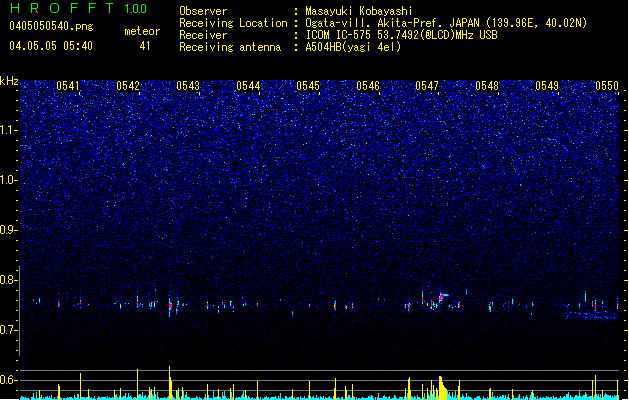This screenshot has width=629, height=400.
Task: Click the HROFFT 1.0.0 title text
Action: tap(78, 8)
